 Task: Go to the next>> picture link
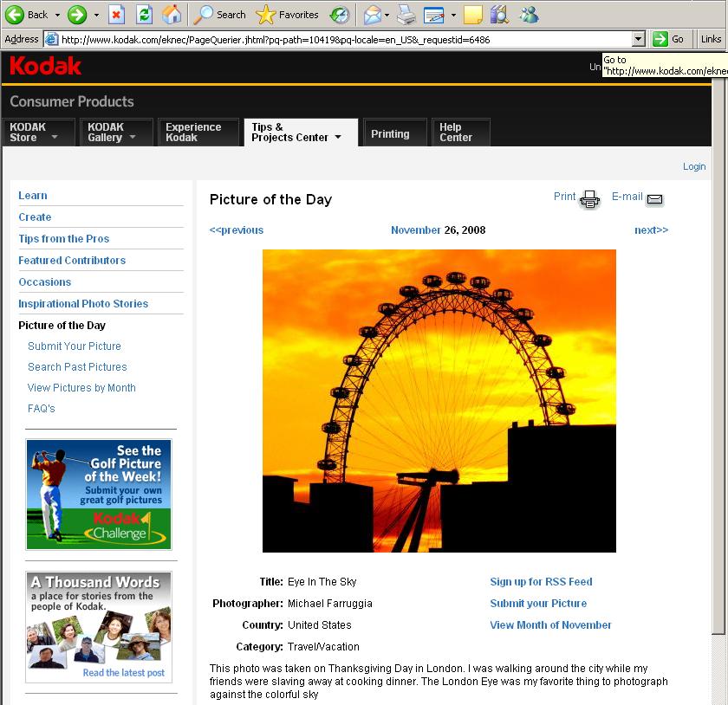click(x=651, y=230)
